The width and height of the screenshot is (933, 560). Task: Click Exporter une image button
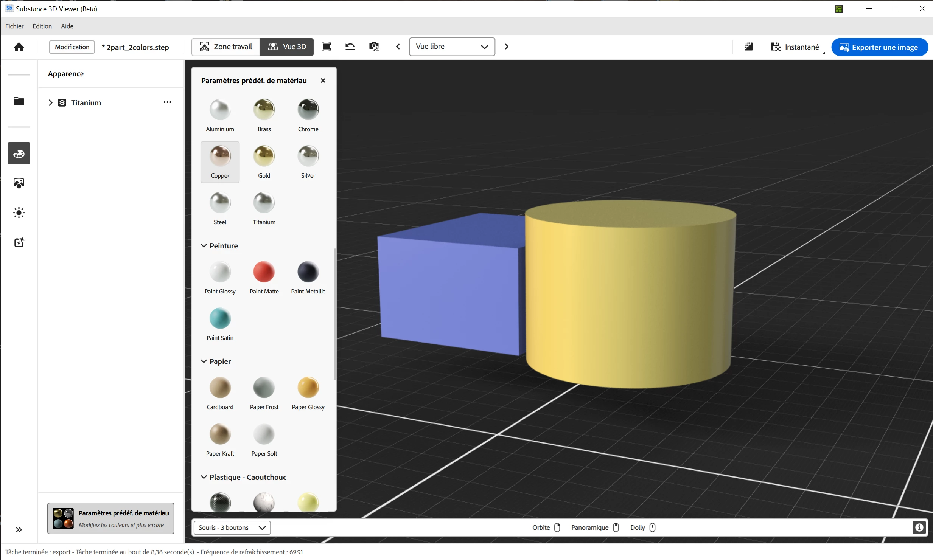click(879, 47)
